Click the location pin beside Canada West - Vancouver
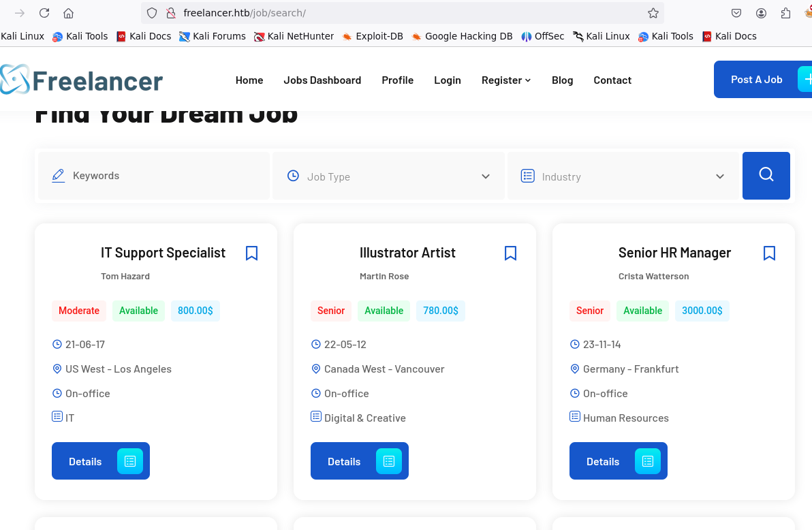 click(316, 369)
